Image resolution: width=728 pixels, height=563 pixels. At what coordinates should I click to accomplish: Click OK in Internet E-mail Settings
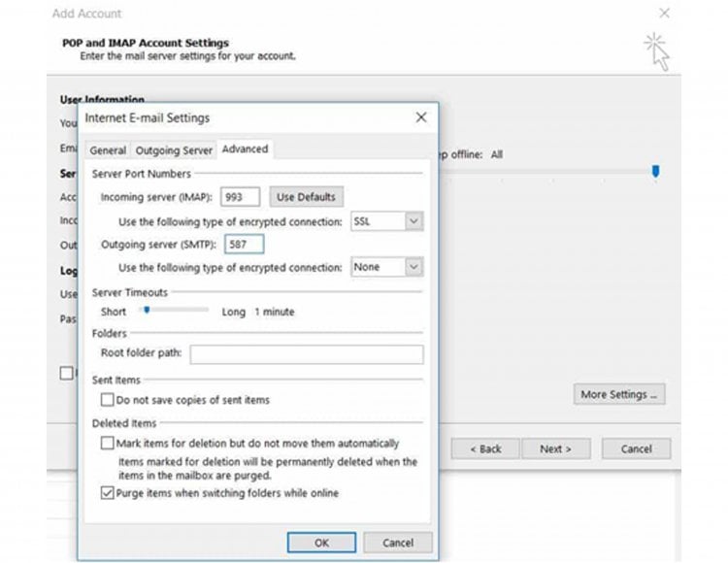click(x=321, y=543)
